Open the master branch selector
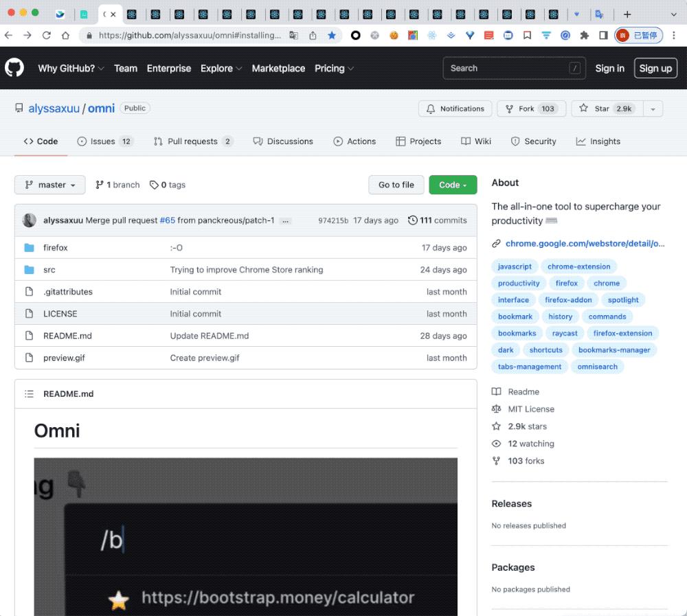Image resolution: width=687 pixels, height=616 pixels. [x=50, y=185]
